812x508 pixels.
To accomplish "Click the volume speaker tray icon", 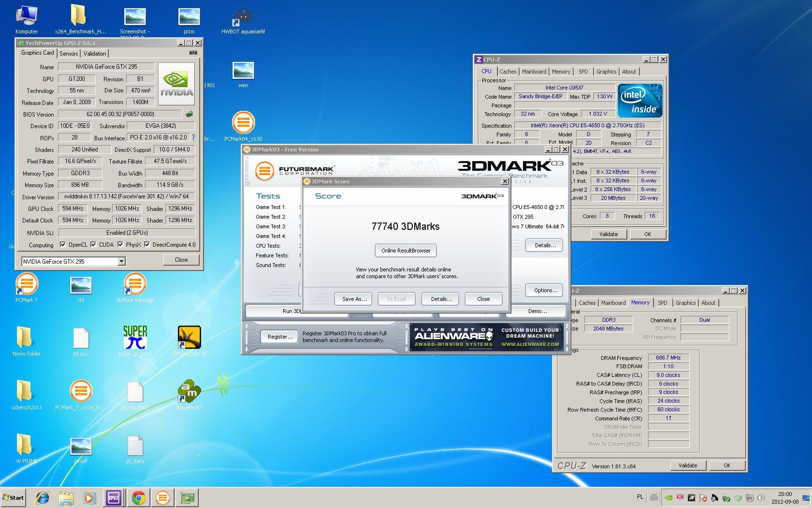I will (x=761, y=497).
